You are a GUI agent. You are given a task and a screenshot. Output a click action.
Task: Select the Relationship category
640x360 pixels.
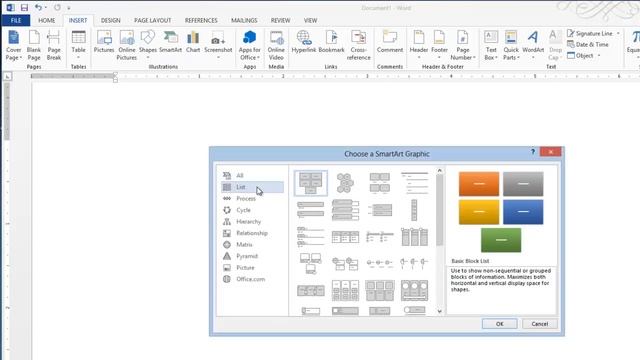coord(252,233)
